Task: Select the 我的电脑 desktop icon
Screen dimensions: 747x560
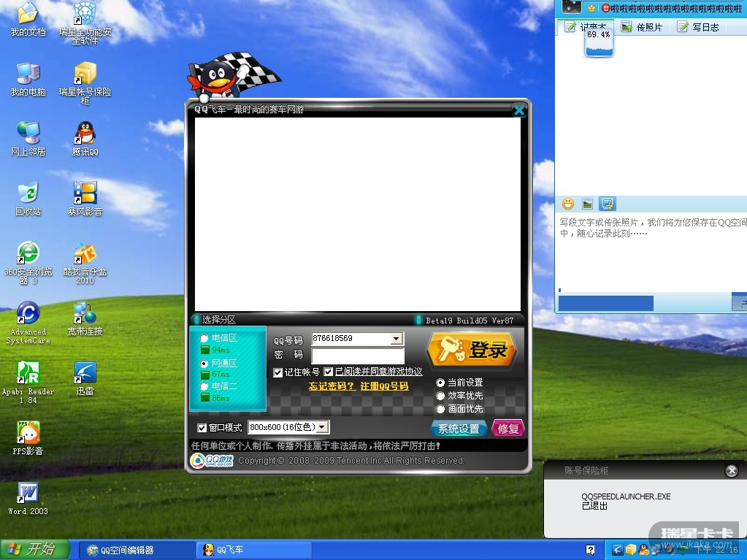Action: (28, 80)
